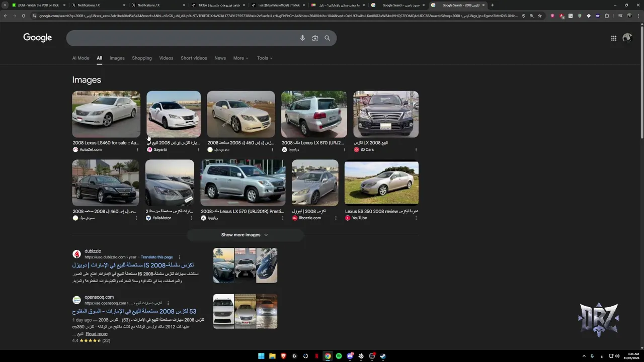Open Windows Start menu

click(261, 356)
